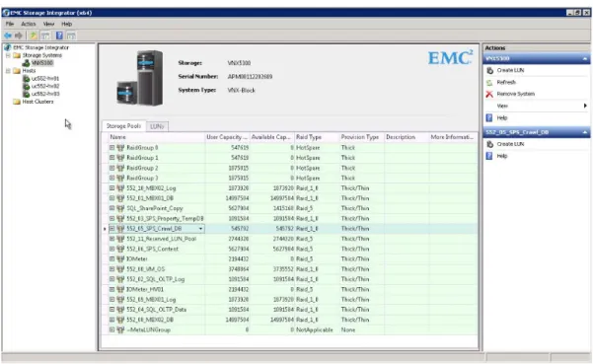
Task: Click the pool icon beside SPS_Content row
Action: [x=120, y=249]
